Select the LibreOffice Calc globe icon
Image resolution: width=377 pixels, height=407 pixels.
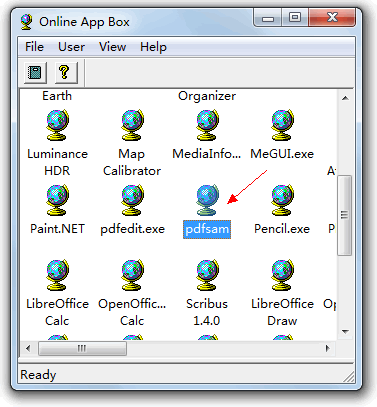[57, 275]
